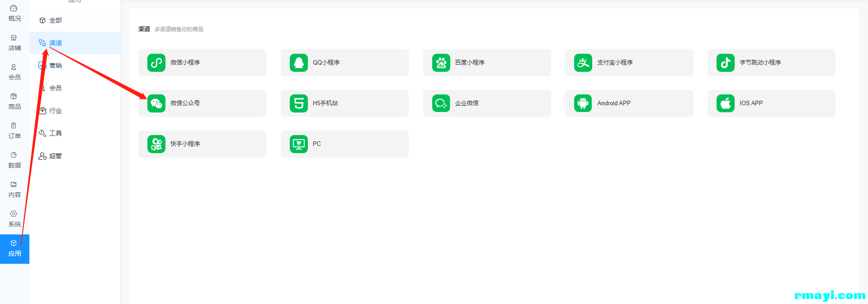Open the 数据 main menu label

point(14,165)
